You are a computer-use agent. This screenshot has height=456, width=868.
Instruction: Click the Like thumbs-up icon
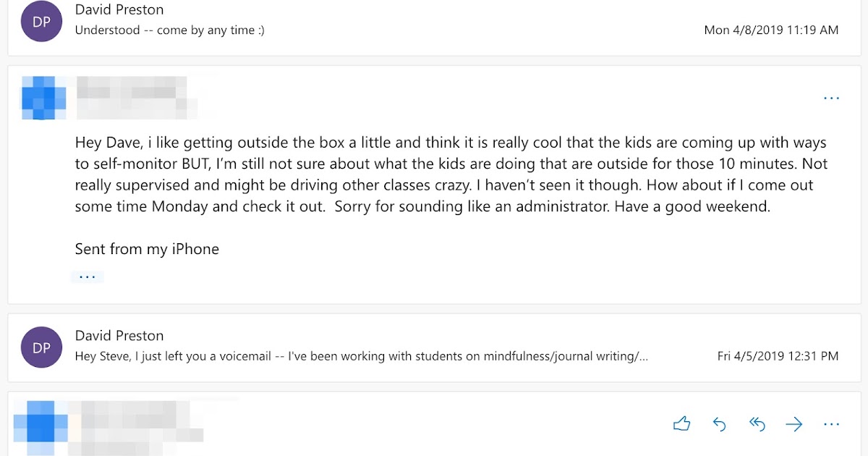click(x=681, y=424)
